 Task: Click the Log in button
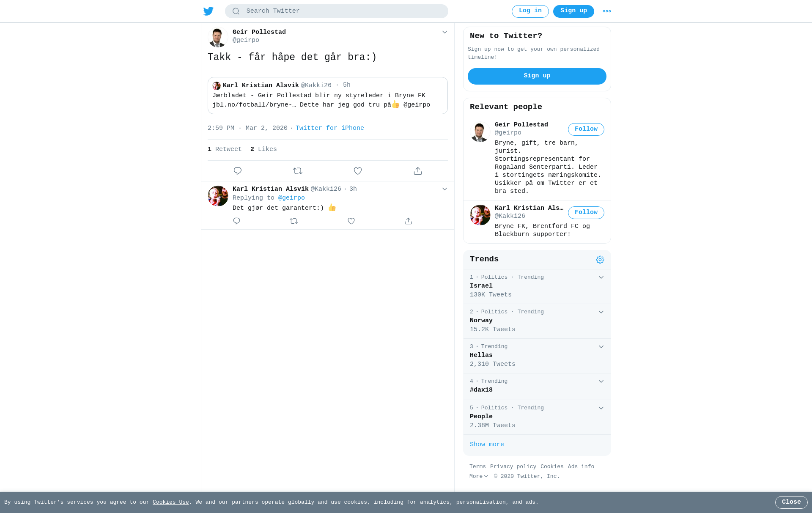coord(530,11)
